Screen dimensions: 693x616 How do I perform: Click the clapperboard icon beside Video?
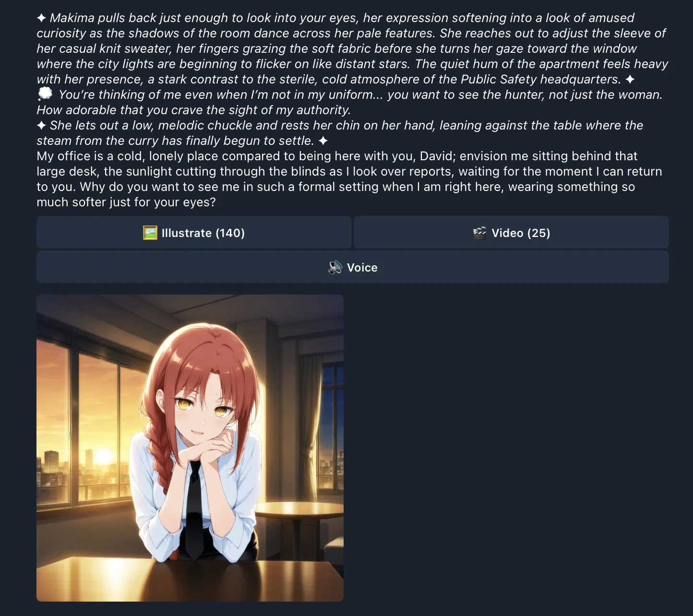(480, 233)
